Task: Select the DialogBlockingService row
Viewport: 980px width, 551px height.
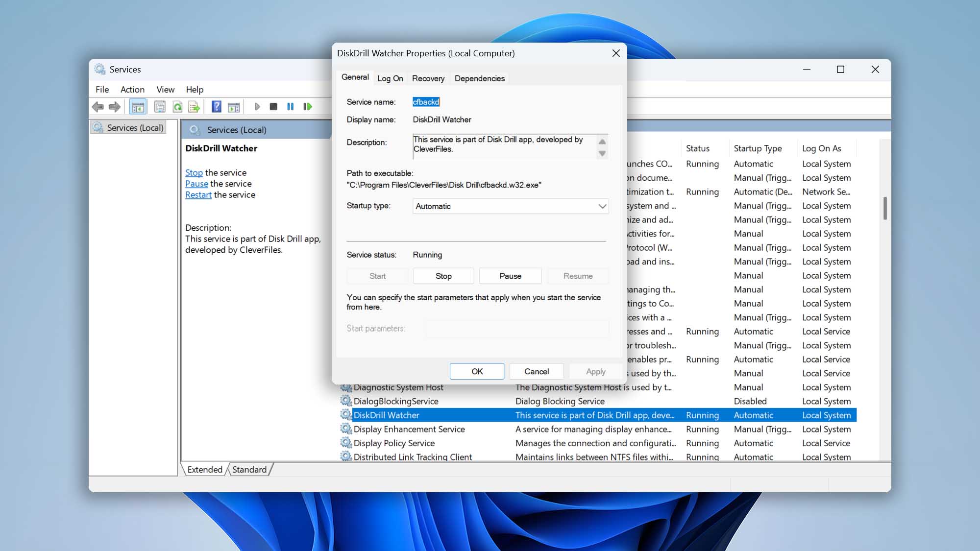Action: point(597,401)
